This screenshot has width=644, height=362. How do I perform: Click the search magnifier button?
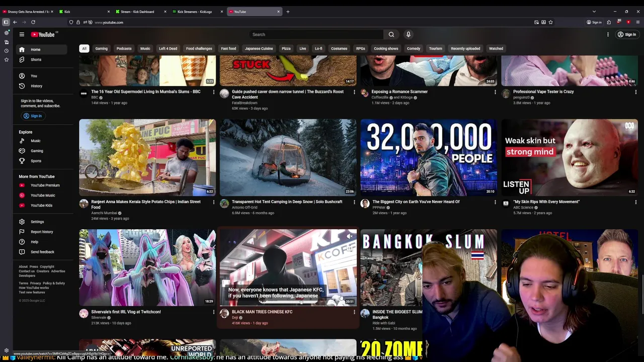391,34
